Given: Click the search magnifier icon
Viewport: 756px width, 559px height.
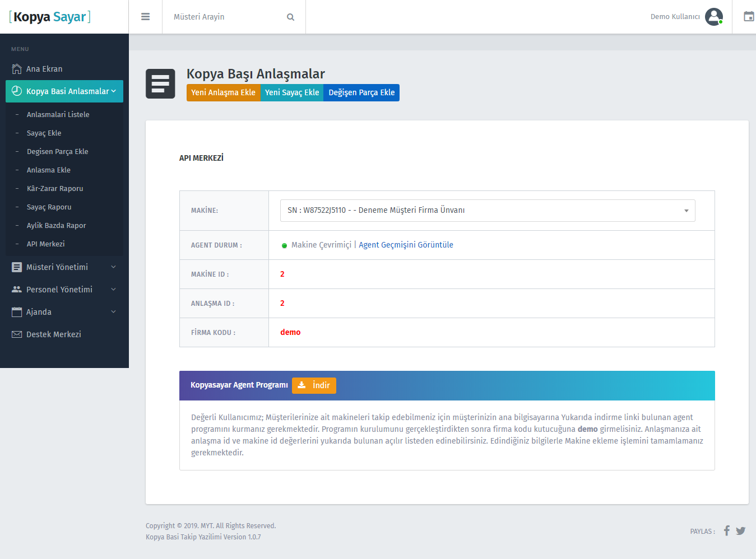Looking at the screenshot, I should click(290, 17).
